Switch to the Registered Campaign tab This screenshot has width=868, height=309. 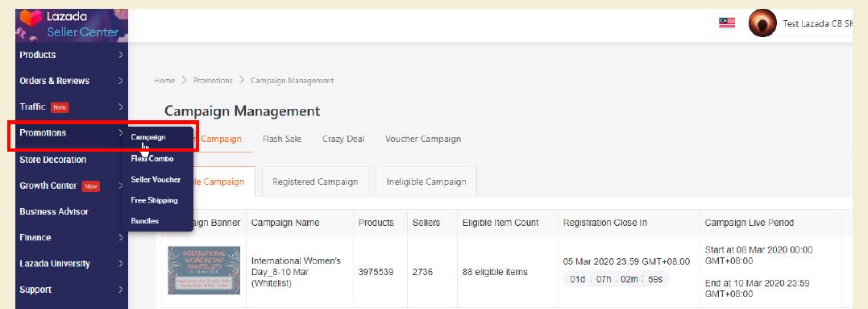315,182
